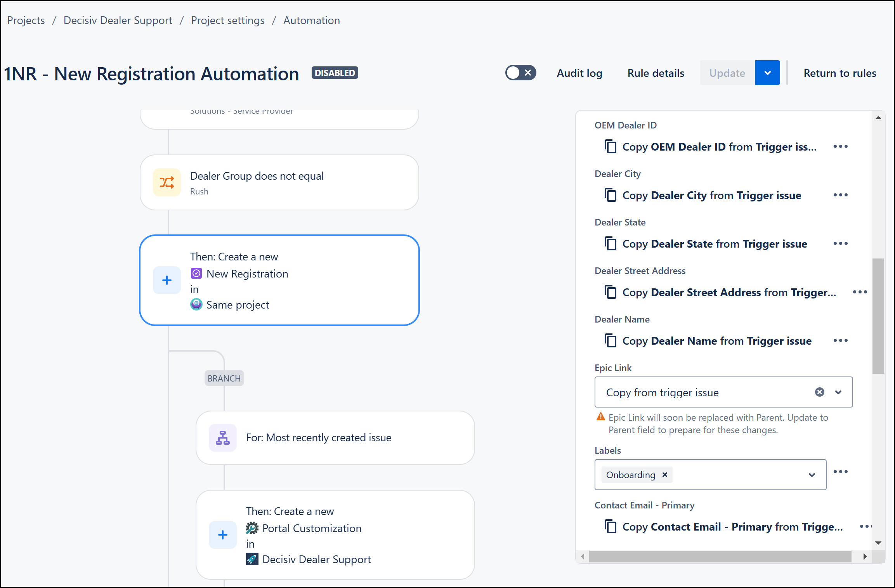The image size is (895, 588).
Task: Open more options for Dealer City
Action: pos(841,195)
